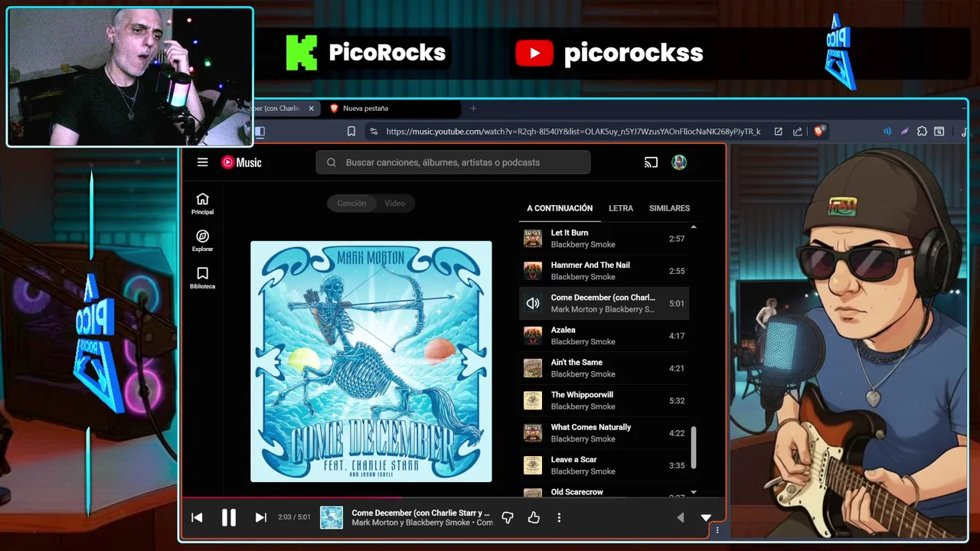The image size is (980, 551).
Task: Open a new browser tab with plus
Action: pos(473,109)
